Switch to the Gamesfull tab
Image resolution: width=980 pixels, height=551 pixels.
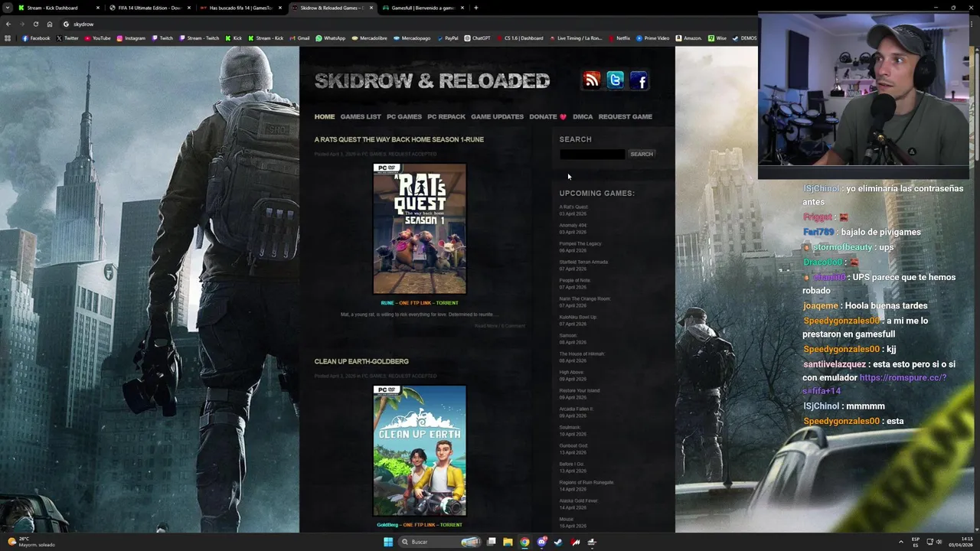[x=423, y=8]
